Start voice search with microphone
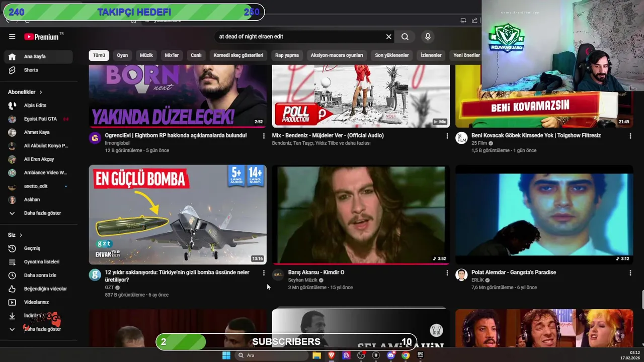Image resolution: width=644 pixels, height=362 pixels. click(428, 37)
